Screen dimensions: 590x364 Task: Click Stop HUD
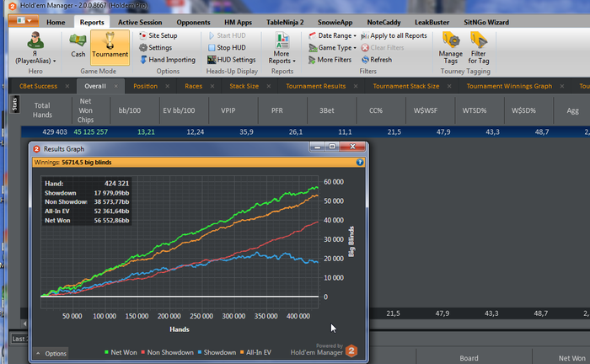coord(227,47)
